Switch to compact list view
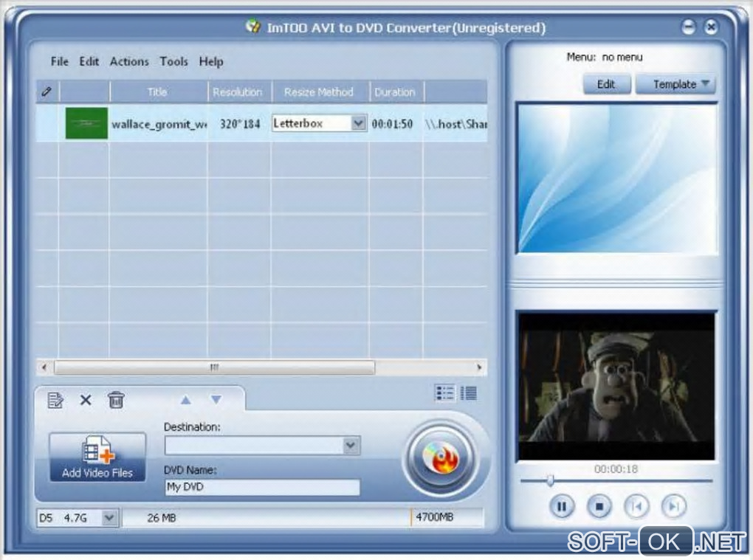The width and height of the screenshot is (753, 560). (469, 393)
